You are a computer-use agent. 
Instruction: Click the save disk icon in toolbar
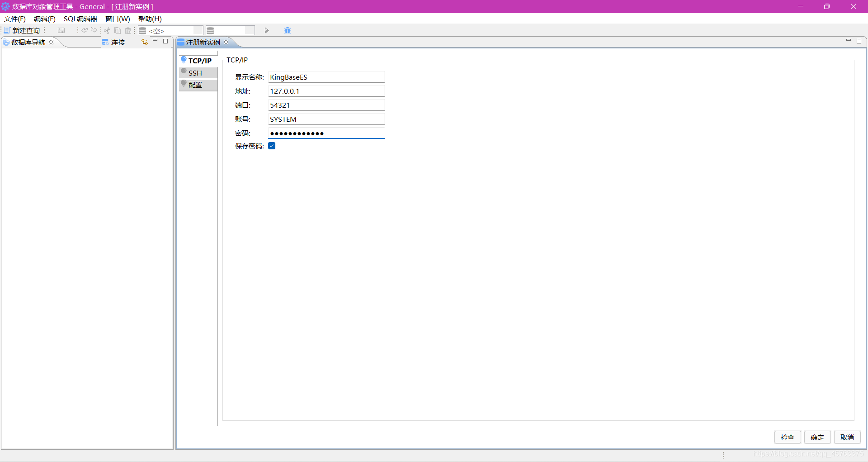(x=61, y=30)
